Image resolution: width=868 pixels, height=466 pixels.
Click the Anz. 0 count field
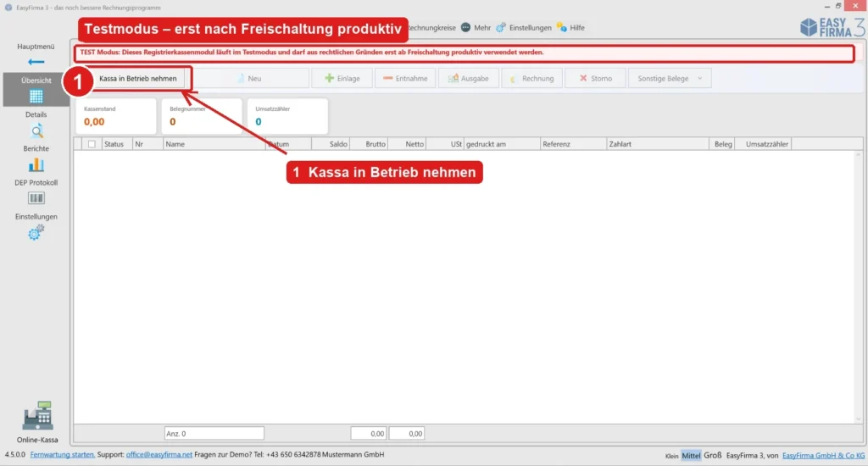coord(214,433)
